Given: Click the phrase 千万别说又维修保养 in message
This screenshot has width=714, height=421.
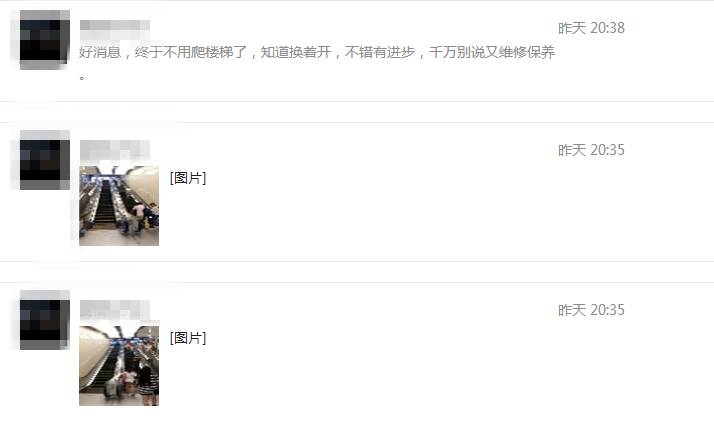Looking at the screenshot, I should click(x=492, y=52).
